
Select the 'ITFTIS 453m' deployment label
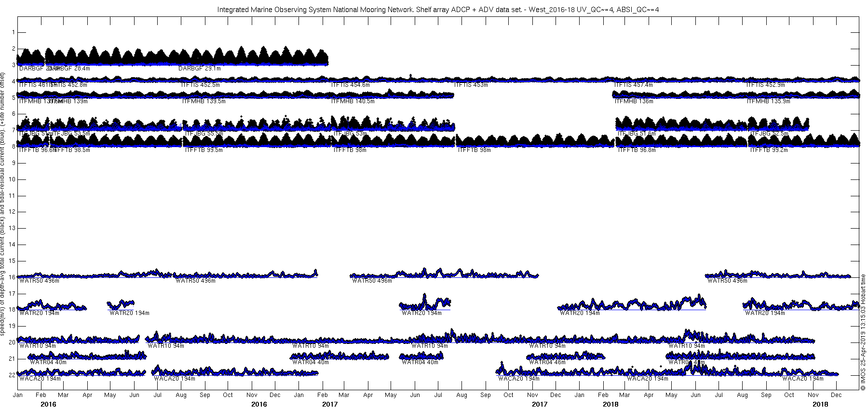coord(472,85)
